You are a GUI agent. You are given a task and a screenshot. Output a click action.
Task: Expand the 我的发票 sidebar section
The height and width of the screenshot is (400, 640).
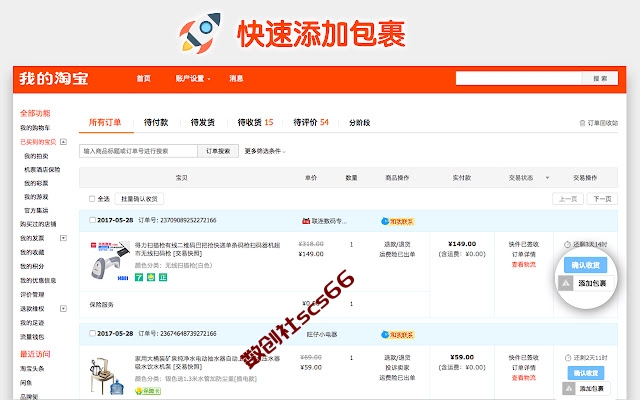(63, 238)
